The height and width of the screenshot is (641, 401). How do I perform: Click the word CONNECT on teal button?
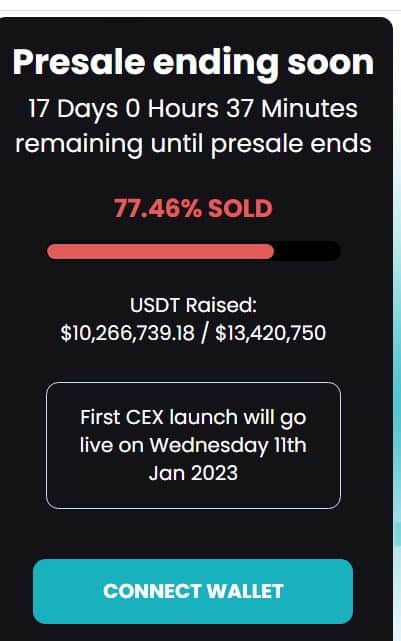click(x=152, y=591)
